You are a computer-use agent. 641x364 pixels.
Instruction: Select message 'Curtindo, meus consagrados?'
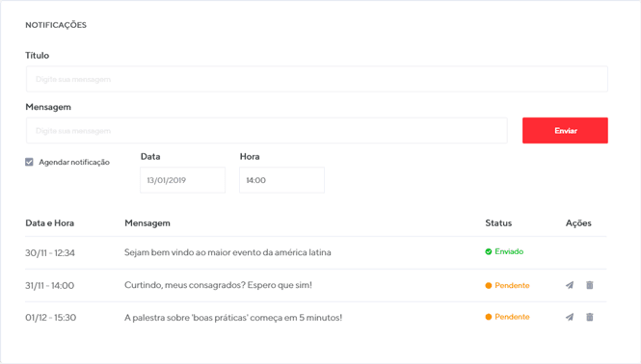[218, 285]
